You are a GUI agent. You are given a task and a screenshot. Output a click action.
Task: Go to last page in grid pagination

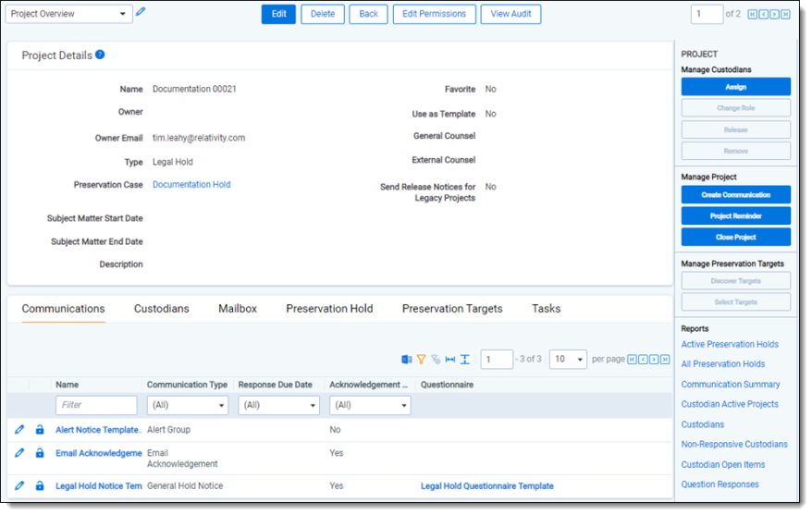click(665, 360)
